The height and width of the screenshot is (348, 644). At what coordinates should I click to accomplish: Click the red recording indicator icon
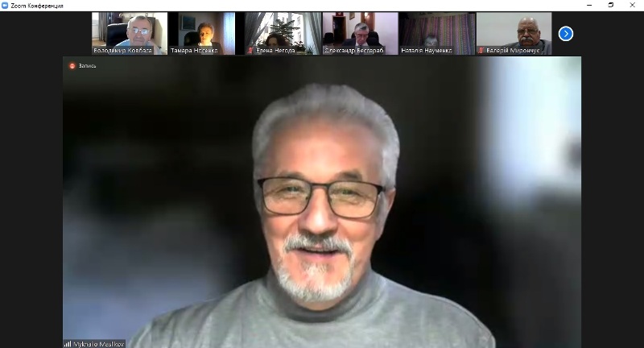click(x=72, y=66)
